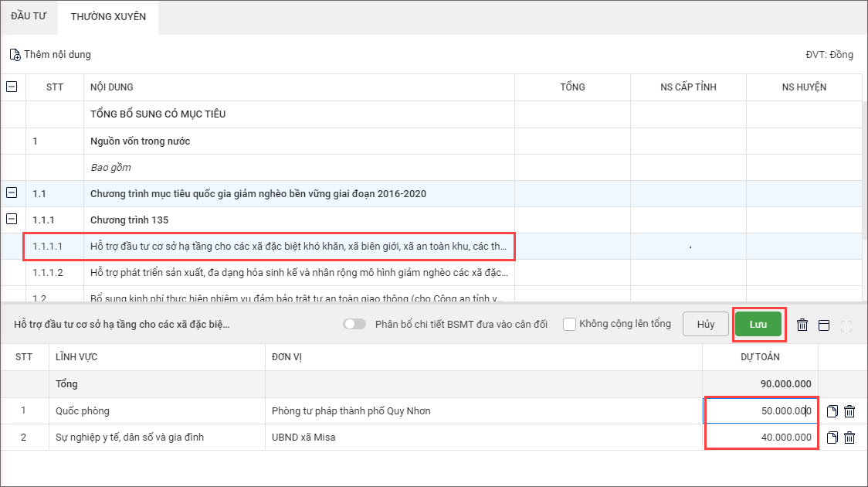This screenshot has width=868, height=487.
Task: Click the panel layout icon beside toolbar trash
Action: coord(824,325)
